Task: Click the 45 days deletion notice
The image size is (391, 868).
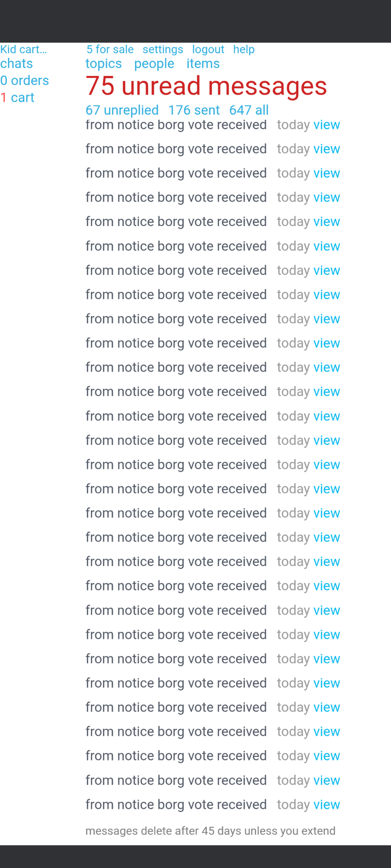Action: 210,831
